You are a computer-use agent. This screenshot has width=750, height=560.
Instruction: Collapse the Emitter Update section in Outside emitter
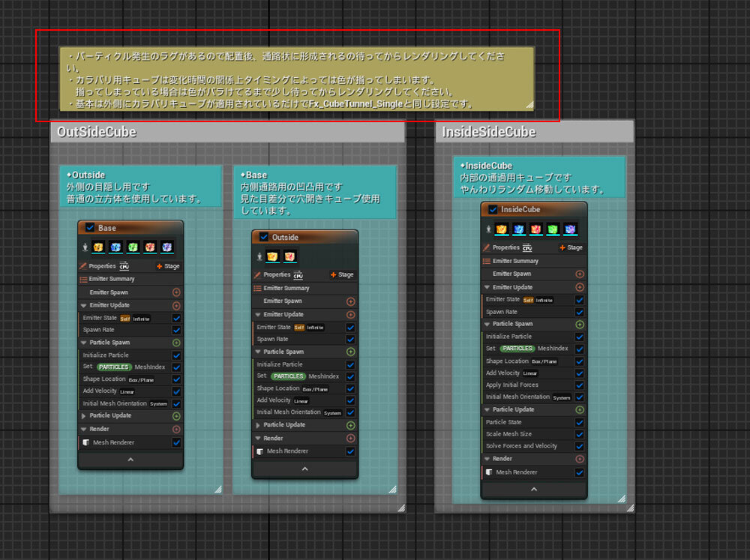pyautogui.click(x=258, y=314)
